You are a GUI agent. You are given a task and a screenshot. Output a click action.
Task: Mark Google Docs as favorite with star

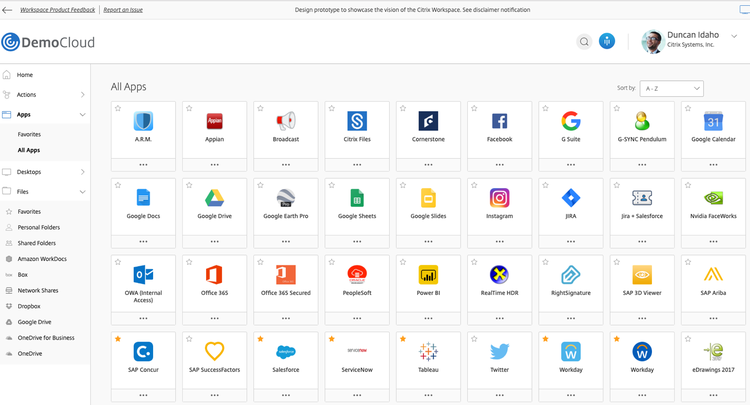tap(118, 185)
